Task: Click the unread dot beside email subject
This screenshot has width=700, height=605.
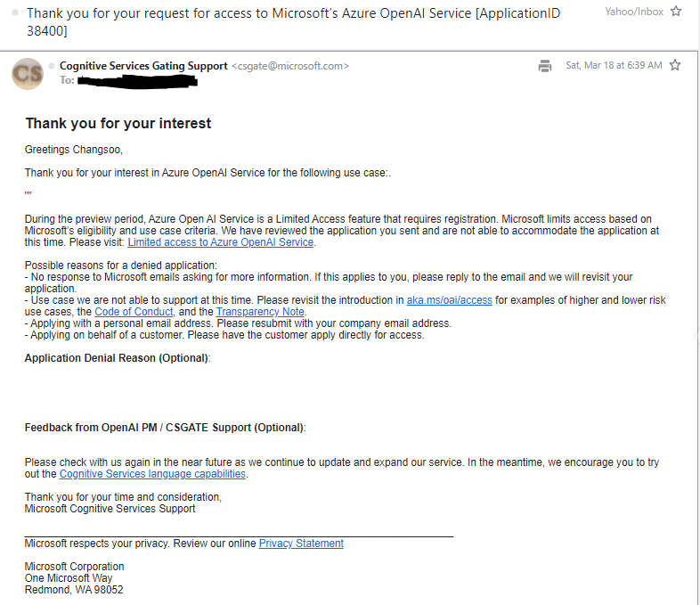Action: (x=15, y=13)
